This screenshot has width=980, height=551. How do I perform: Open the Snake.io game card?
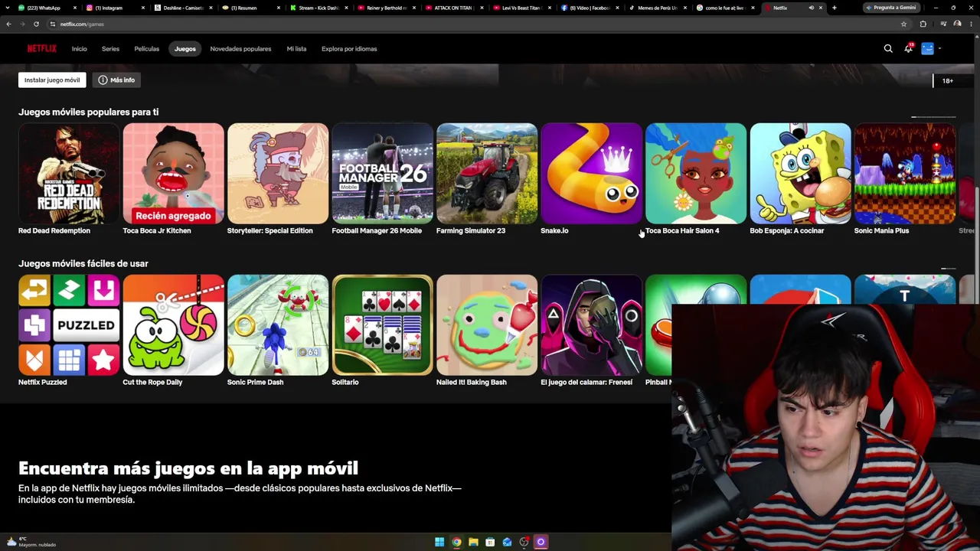[x=591, y=173]
